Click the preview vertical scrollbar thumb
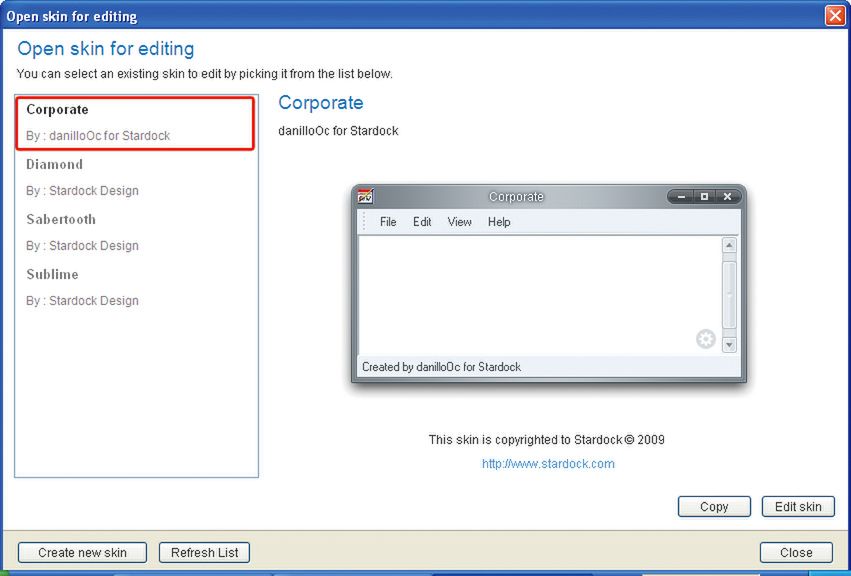 tap(729, 295)
